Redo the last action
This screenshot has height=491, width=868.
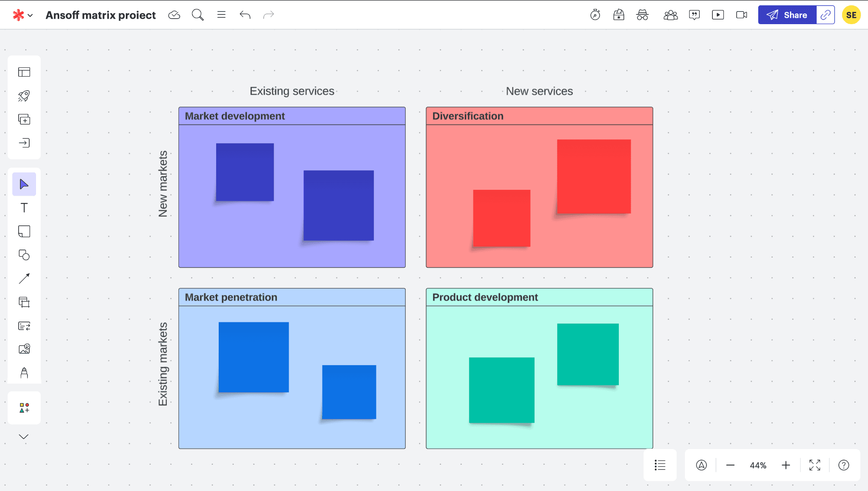(x=269, y=15)
